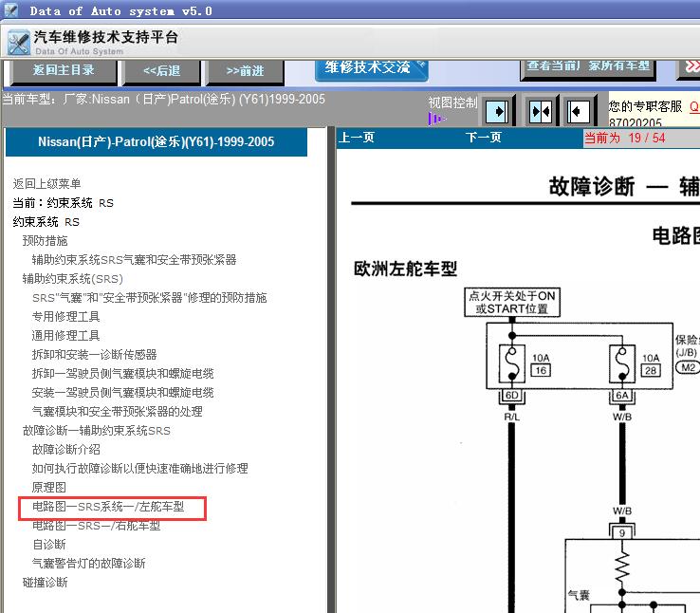
Task: Open 专用修理工具 item
Action: tap(65, 317)
